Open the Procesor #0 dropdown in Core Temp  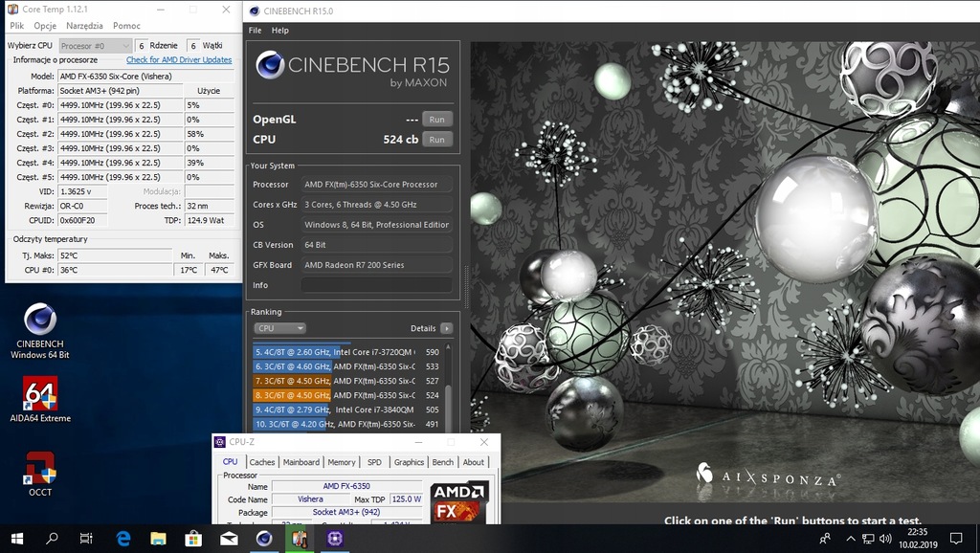click(x=95, y=46)
